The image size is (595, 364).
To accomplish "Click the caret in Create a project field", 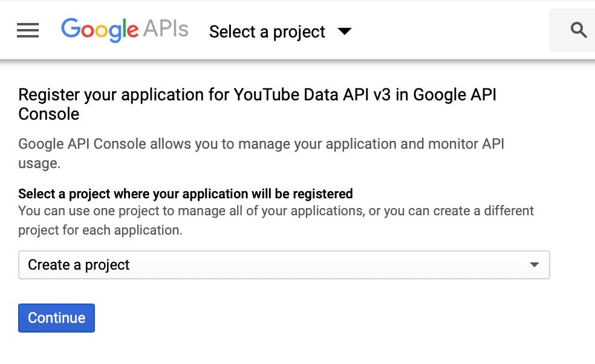I will pos(535,265).
